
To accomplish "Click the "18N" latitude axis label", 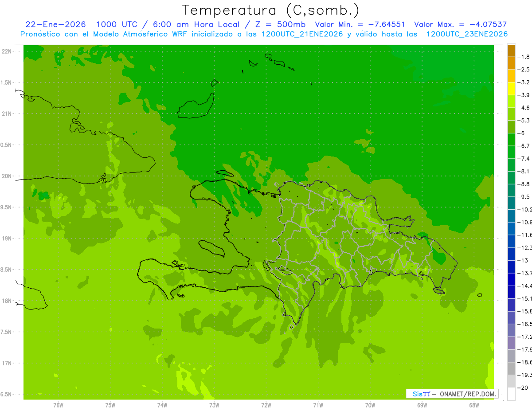I will (7, 301).
